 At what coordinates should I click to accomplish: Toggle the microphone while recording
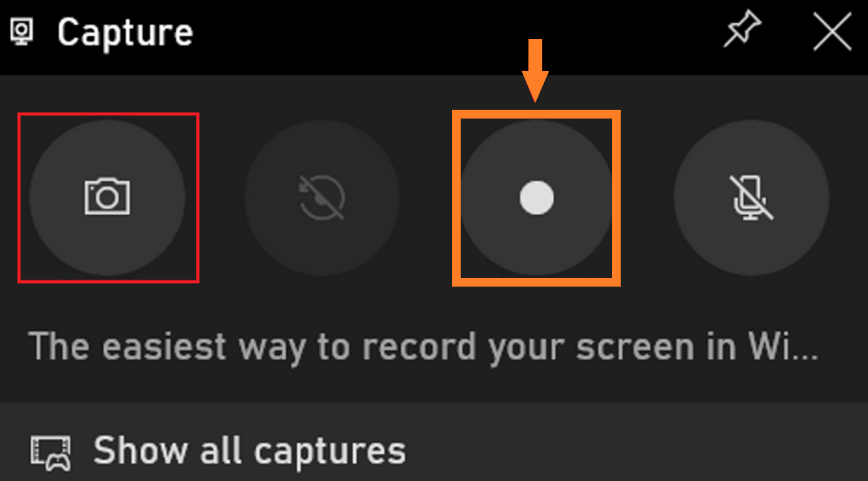pyautogui.click(x=752, y=198)
